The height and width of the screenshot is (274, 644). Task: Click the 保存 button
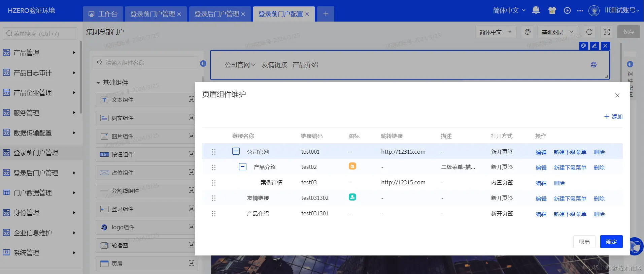[x=629, y=32]
